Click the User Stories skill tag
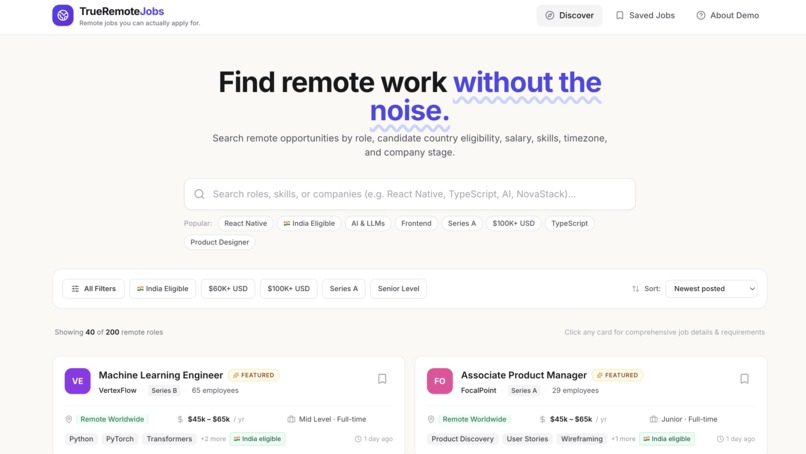Image resolution: width=806 pixels, height=454 pixels. [527, 439]
